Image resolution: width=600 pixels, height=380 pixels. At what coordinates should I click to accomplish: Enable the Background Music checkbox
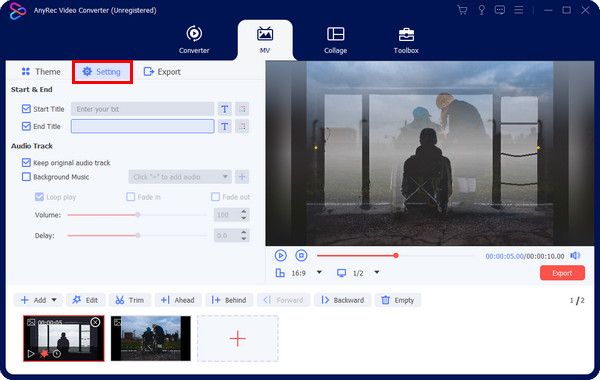tap(26, 177)
